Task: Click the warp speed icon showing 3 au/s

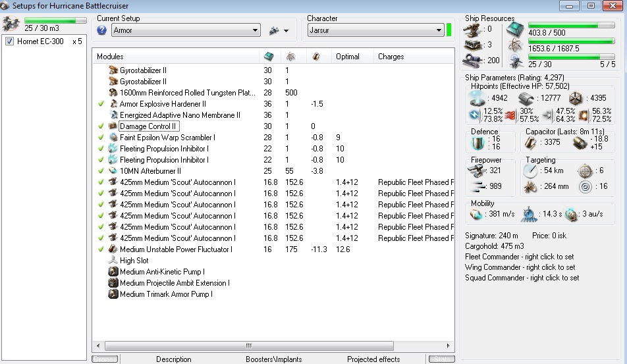Action: point(572,214)
